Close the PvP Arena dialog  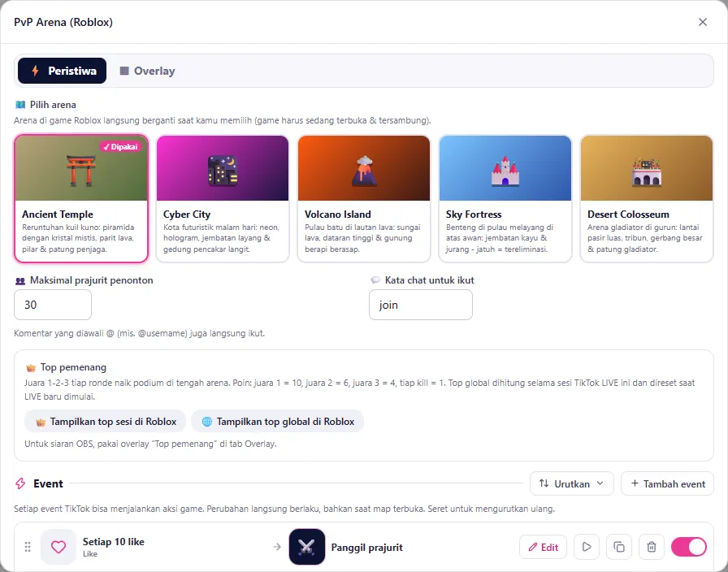[703, 22]
